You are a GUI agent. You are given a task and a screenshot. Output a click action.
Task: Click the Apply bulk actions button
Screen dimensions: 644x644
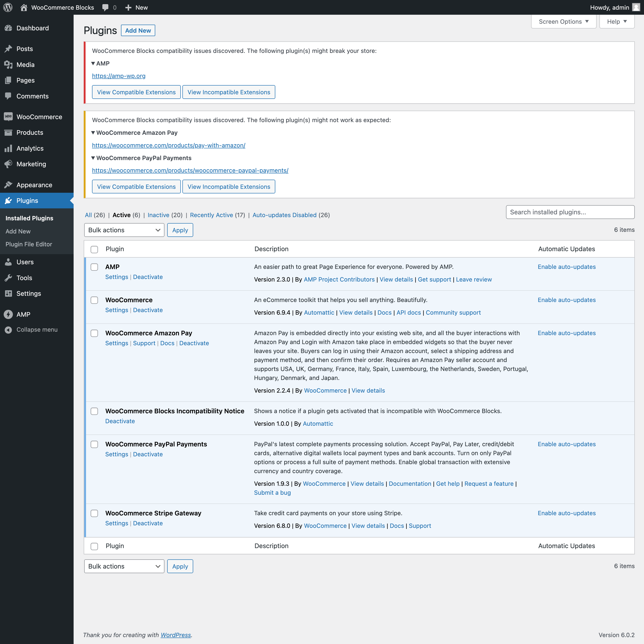[180, 230]
